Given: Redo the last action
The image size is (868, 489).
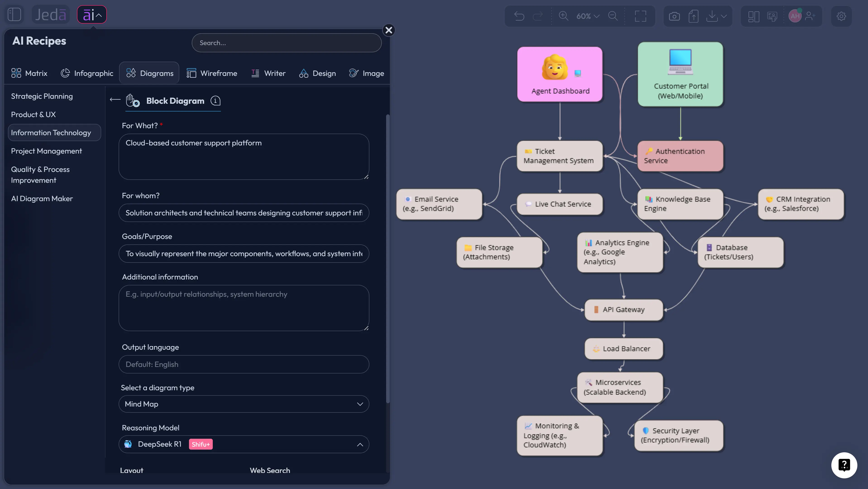Looking at the screenshot, I should [x=538, y=16].
